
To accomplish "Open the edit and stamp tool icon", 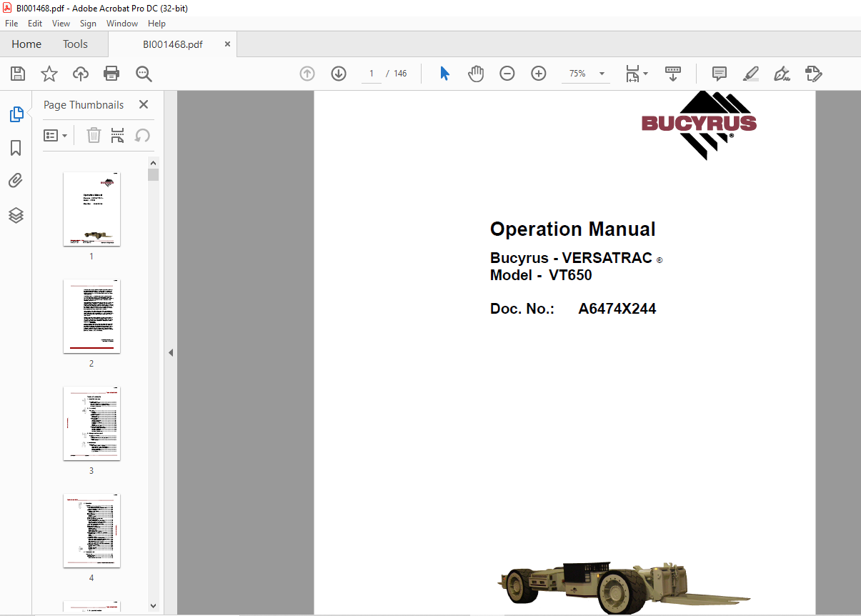I will pos(813,74).
